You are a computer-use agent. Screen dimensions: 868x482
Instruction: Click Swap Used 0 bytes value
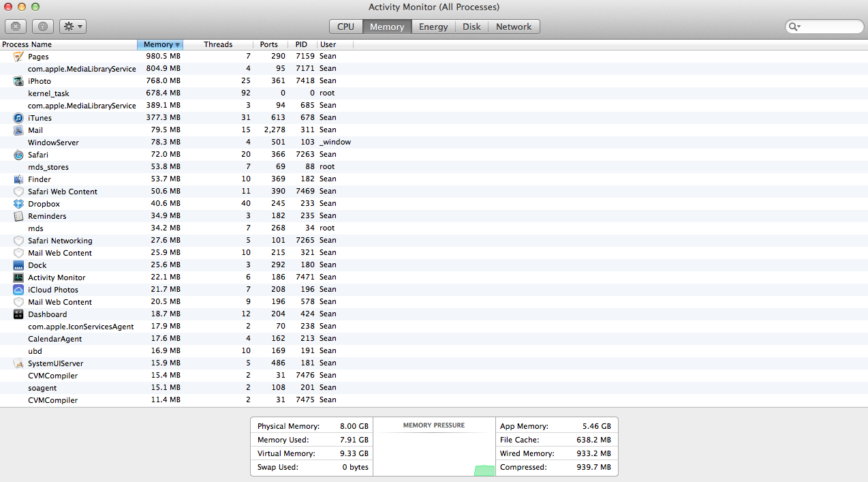(356, 467)
